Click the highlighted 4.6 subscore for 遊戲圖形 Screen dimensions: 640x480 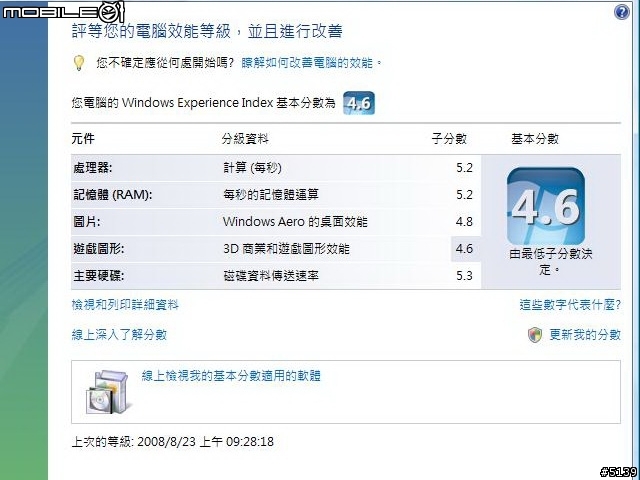tap(464, 249)
